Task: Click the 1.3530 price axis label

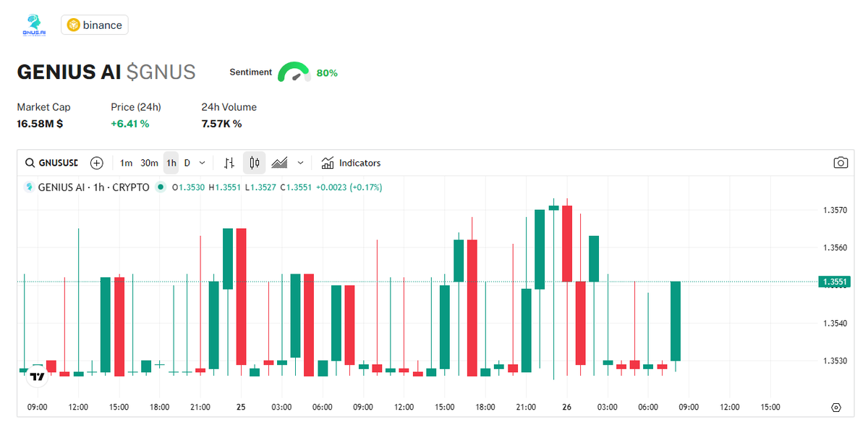Action: pyautogui.click(x=835, y=361)
